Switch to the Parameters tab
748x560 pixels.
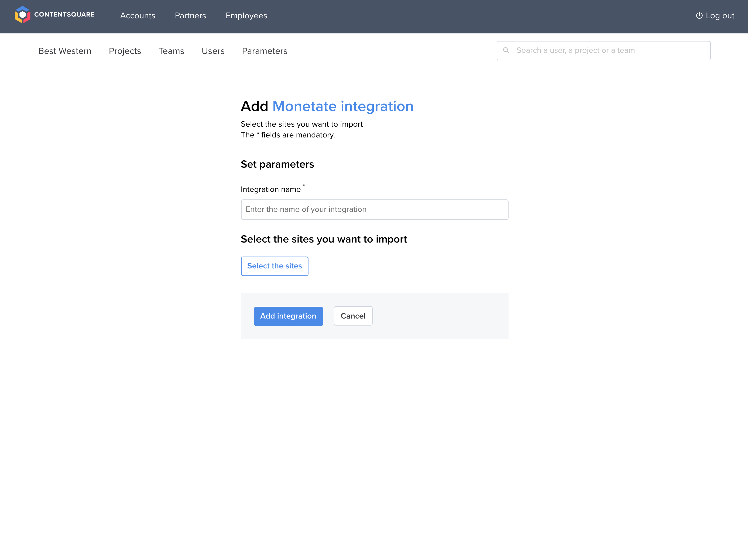(x=265, y=51)
